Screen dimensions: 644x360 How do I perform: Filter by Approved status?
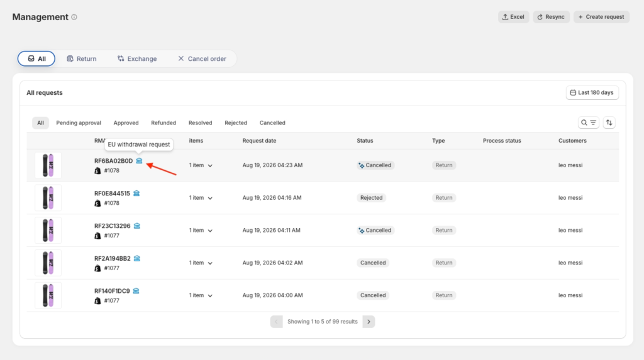[x=126, y=123]
